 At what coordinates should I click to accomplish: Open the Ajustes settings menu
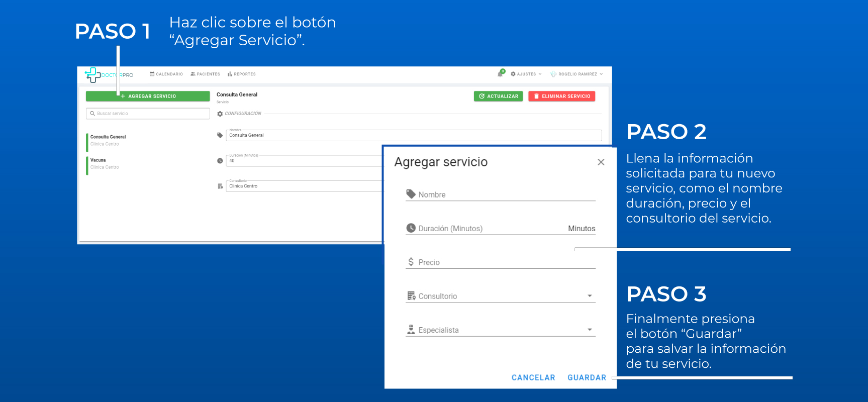526,74
